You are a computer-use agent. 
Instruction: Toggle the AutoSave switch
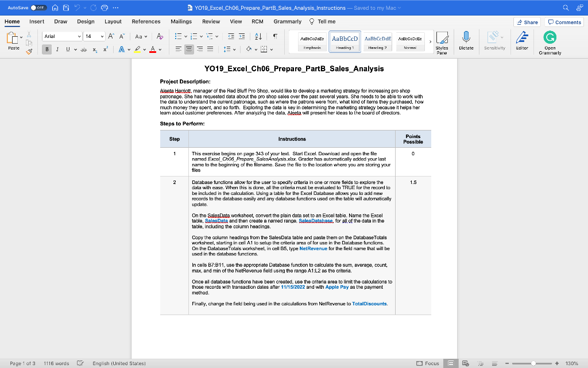(38, 7)
